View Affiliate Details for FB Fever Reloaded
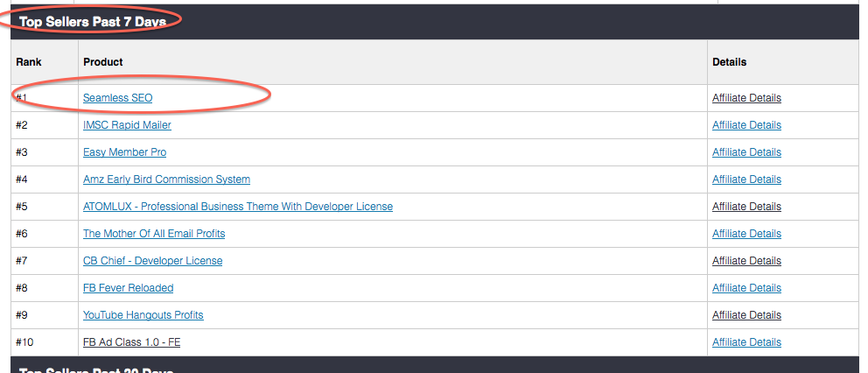868x373 pixels. point(746,288)
